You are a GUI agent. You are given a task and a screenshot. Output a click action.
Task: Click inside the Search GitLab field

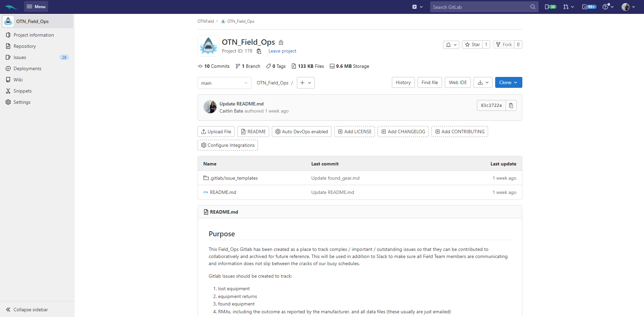[x=484, y=7]
